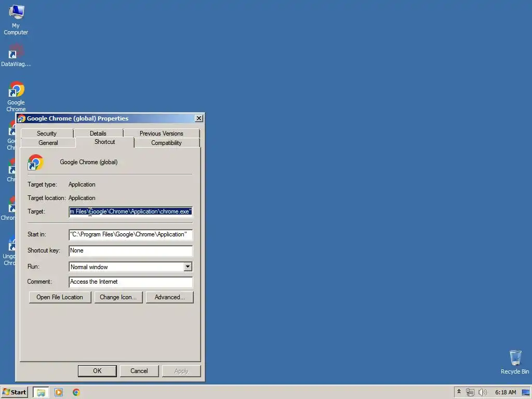Open the Previous Versions tab
The height and width of the screenshot is (399, 532).
162,134
